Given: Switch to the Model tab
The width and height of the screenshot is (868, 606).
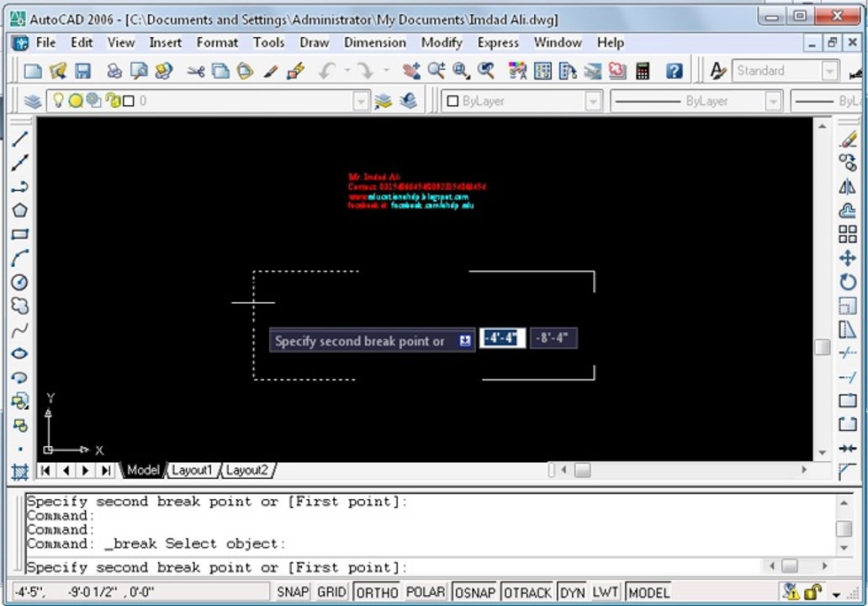Looking at the screenshot, I should (x=142, y=470).
